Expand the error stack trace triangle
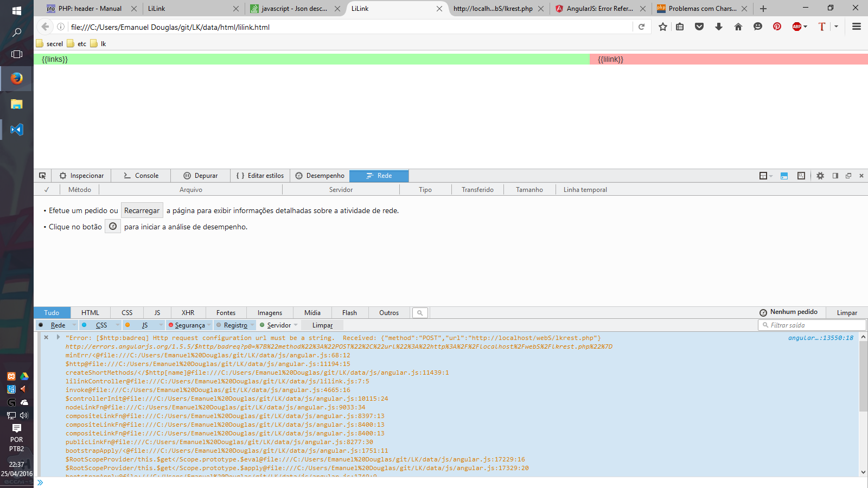The height and width of the screenshot is (488, 868). pos(58,337)
